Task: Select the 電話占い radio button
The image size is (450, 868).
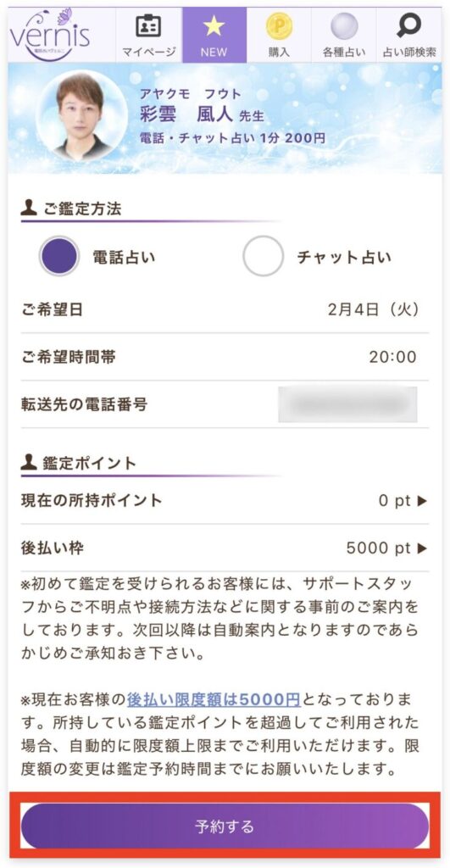Action: coord(59,256)
